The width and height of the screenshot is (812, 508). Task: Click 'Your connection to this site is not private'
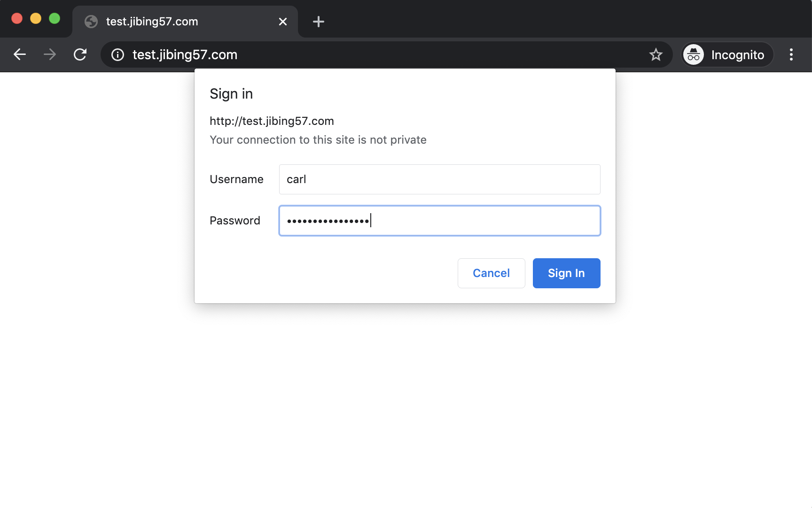[318, 140]
